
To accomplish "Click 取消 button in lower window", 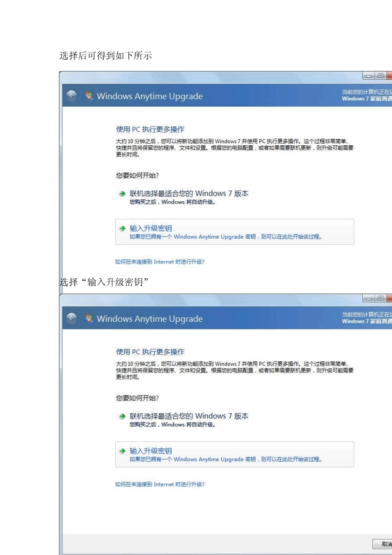I will [383, 544].
